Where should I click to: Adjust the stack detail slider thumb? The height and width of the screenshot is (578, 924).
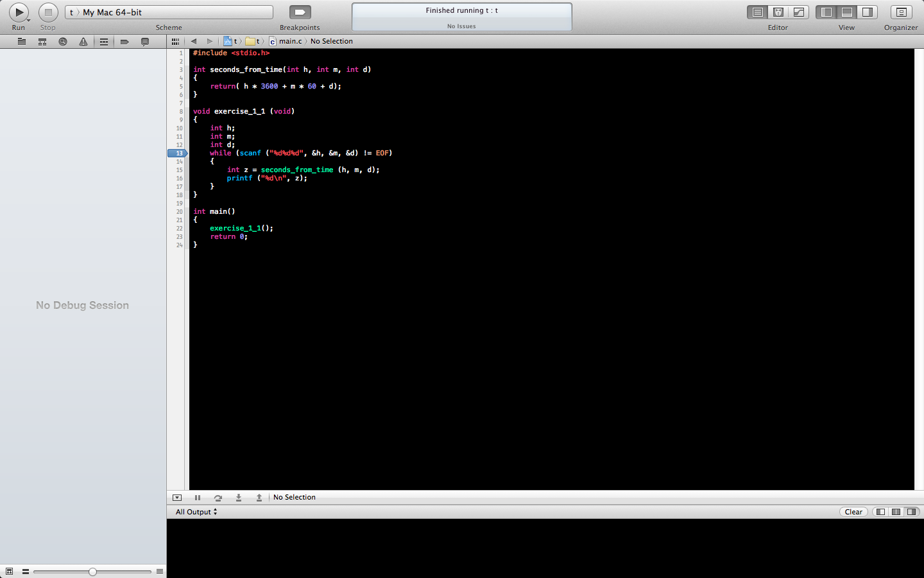pos(92,572)
